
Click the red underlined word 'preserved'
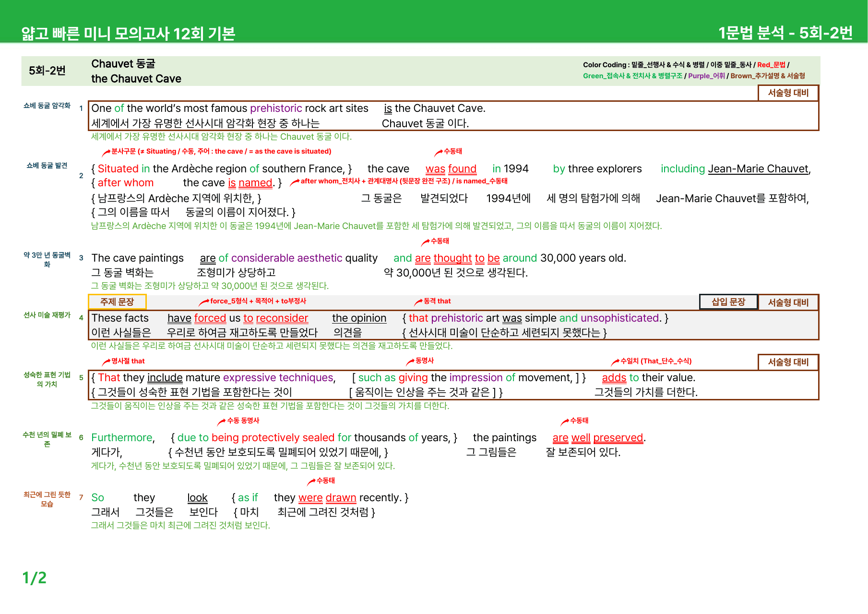pos(618,438)
